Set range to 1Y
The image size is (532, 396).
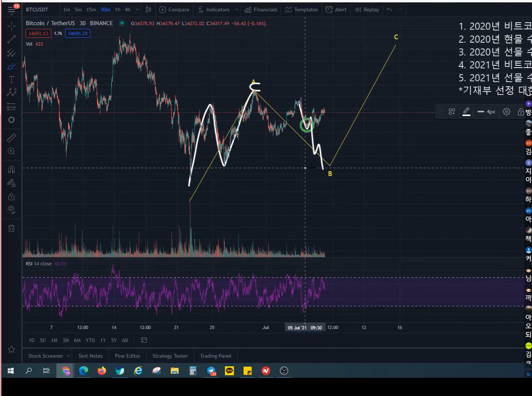click(103, 340)
